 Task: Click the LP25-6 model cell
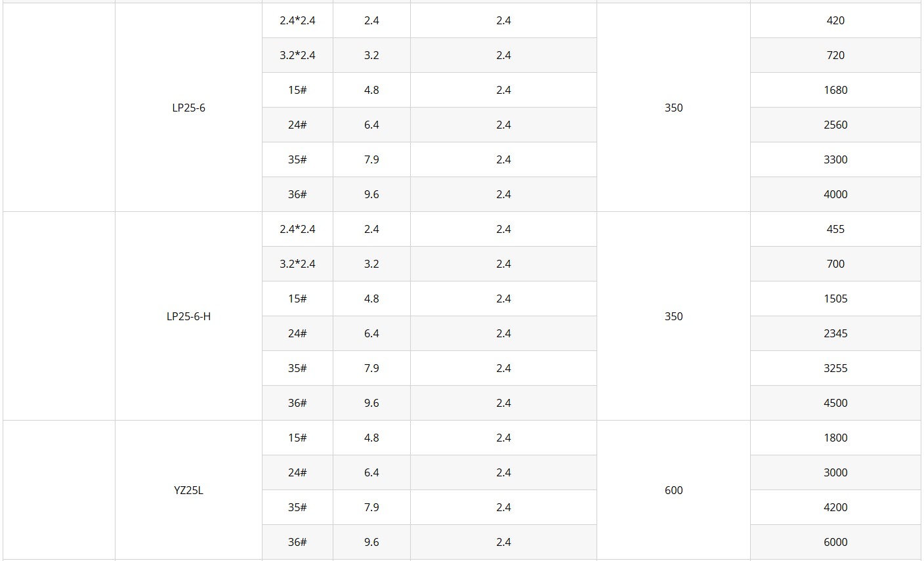pyautogui.click(x=188, y=108)
